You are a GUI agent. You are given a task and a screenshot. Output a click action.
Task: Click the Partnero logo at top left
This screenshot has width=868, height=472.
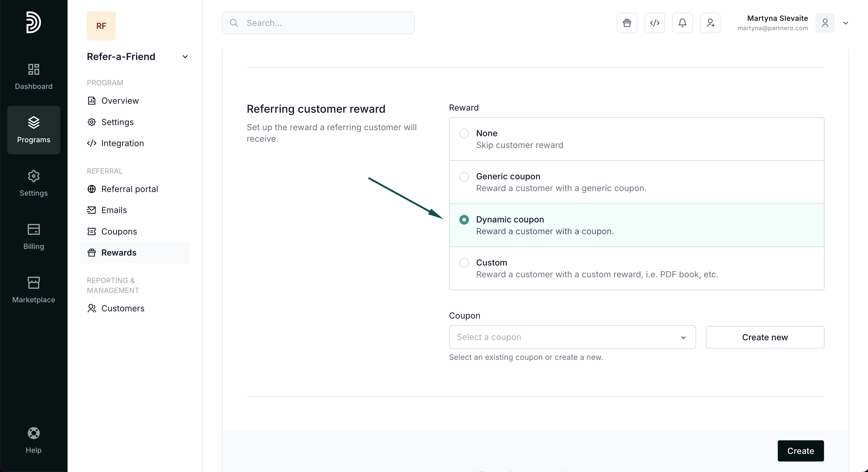tap(34, 22)
